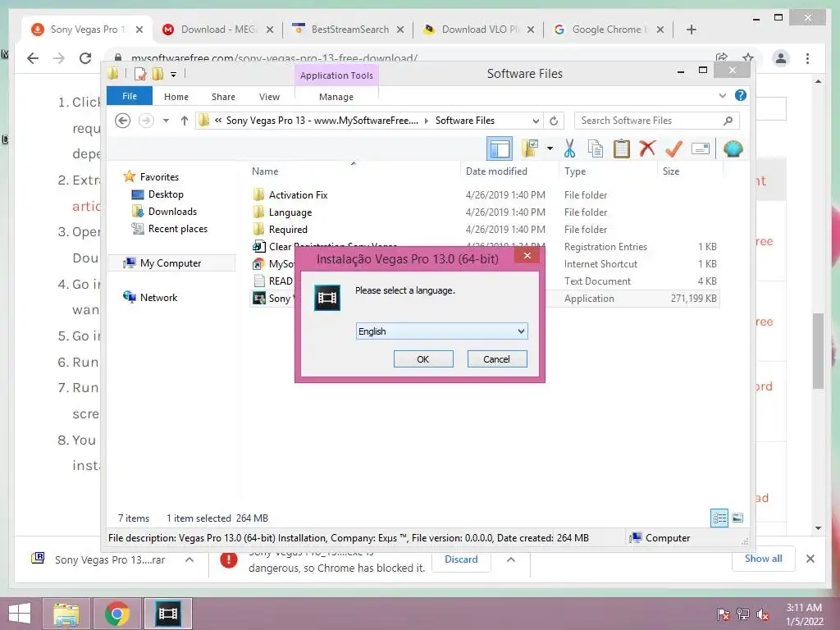Switch to Large icons view icon
This screenshot has width=840, height=630.
point(737,518)
